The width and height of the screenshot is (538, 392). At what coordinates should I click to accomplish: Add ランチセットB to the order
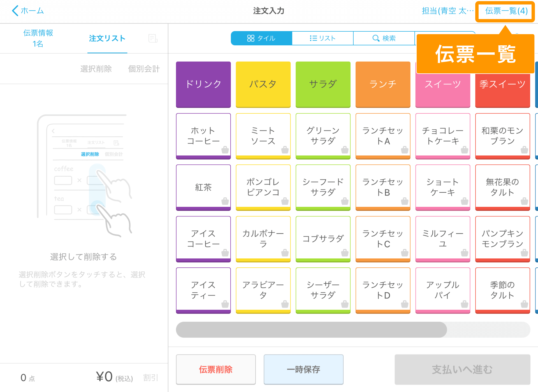click(383, 187)
